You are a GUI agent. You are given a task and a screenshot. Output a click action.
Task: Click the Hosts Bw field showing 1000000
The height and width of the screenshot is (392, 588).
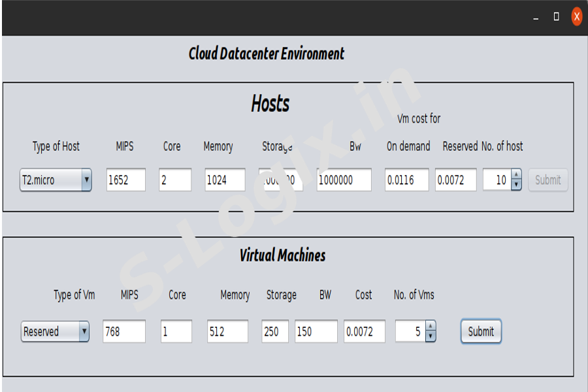tap(344, 180)
